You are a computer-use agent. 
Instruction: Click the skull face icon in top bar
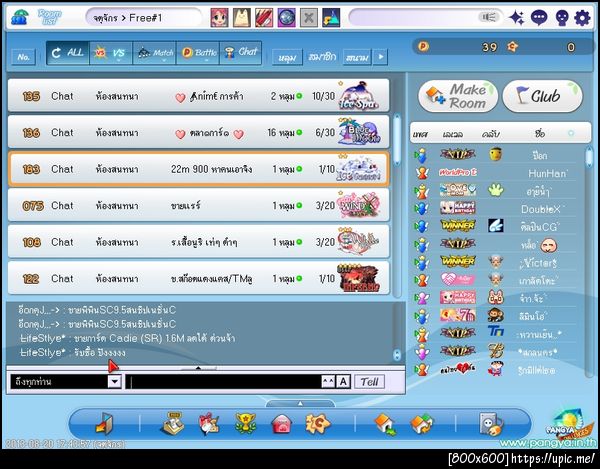click(x=562, y=18)
